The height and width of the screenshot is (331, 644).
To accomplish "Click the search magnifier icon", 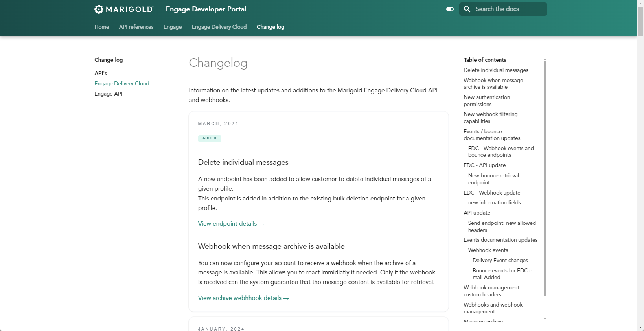I will click(x=467, y=9).
